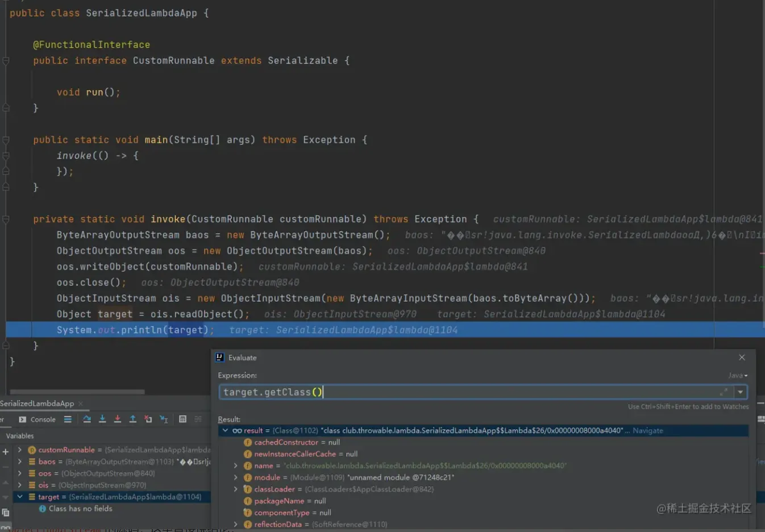Viewport: 765px width, 532px height.
Task: Open Evaluate Expression calculator icon in toolbar
Action: (x=183, y=419)
